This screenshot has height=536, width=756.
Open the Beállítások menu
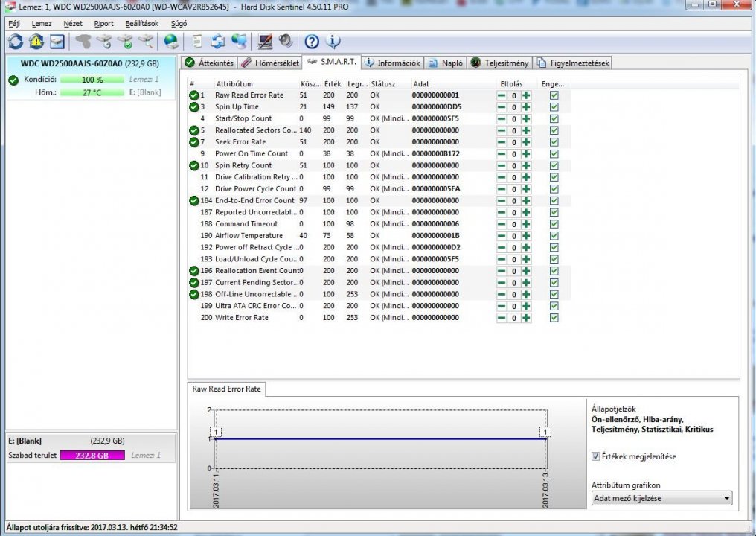pos(141,24)
